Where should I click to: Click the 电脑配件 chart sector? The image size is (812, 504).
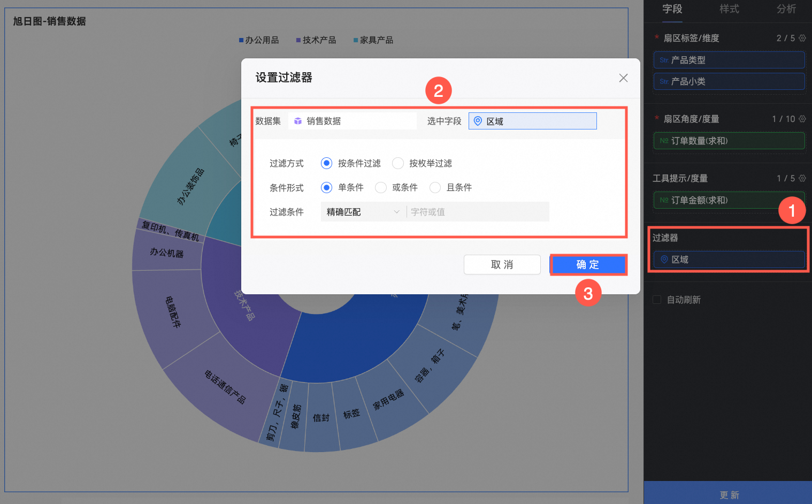click(173, 312)
